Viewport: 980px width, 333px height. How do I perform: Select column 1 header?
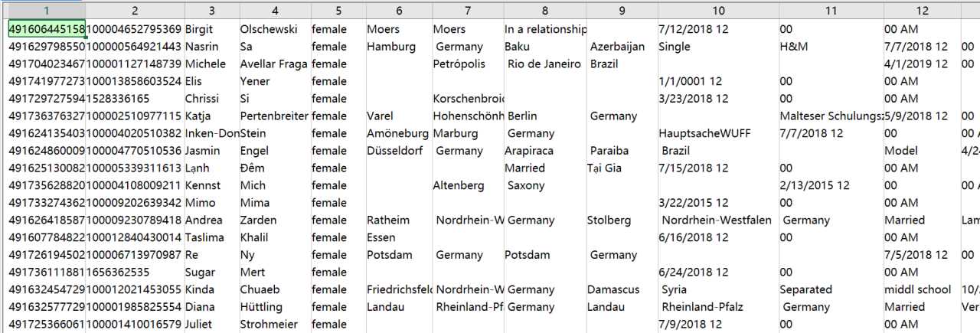pyautogui.click(x=45, y=11)
